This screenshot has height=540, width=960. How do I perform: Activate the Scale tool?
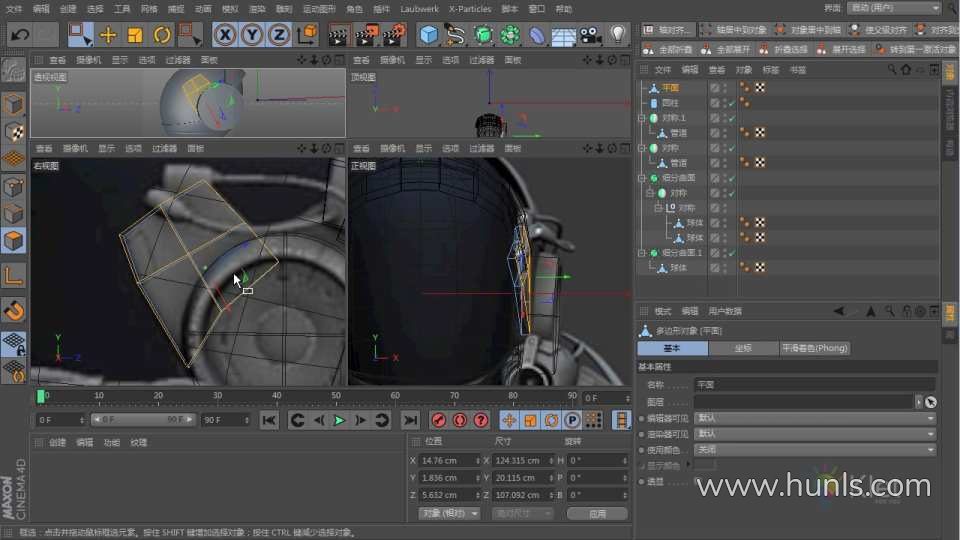pyautogui.click(x=135, y=35)
